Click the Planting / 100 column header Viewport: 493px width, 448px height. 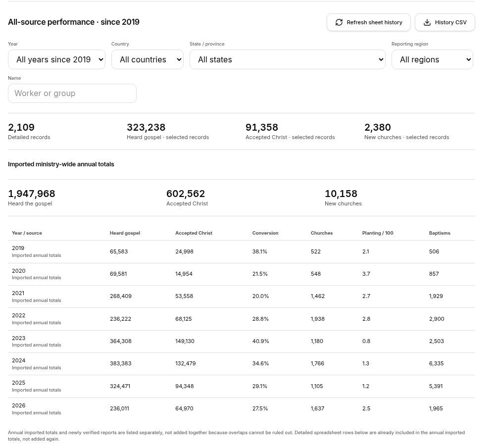[x=378, y=233]
